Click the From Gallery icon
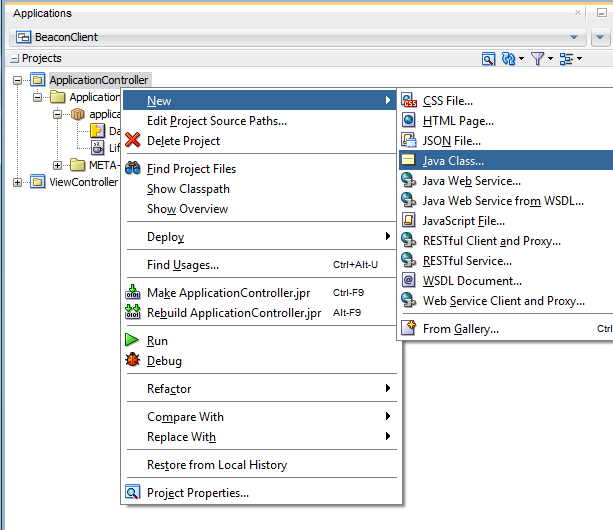The height and width of the screenshot is (530, 613). [409, 328]
